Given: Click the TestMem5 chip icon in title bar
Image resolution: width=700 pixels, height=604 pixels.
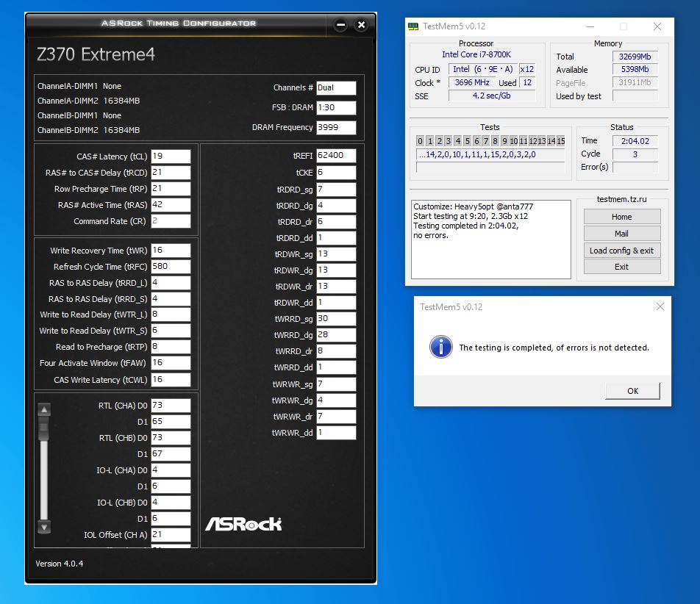Looking at the screenshot, I should [x=413, y=26].
